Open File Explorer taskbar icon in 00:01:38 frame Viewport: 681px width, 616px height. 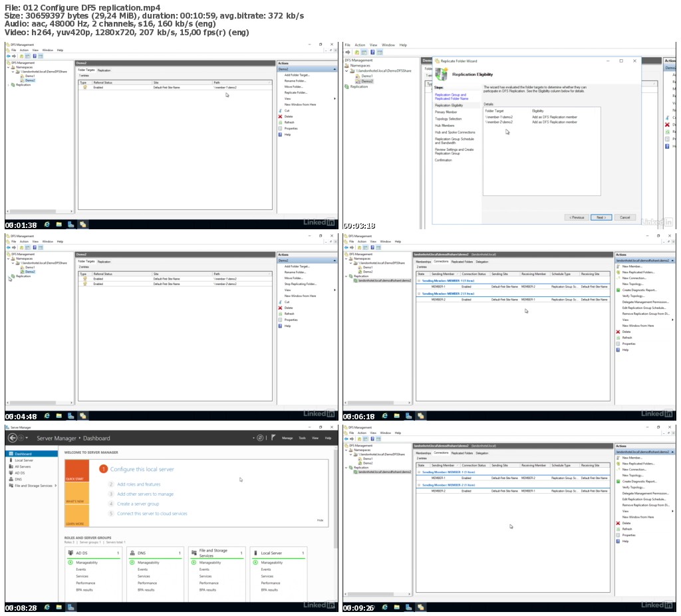[x=59, y=225]
